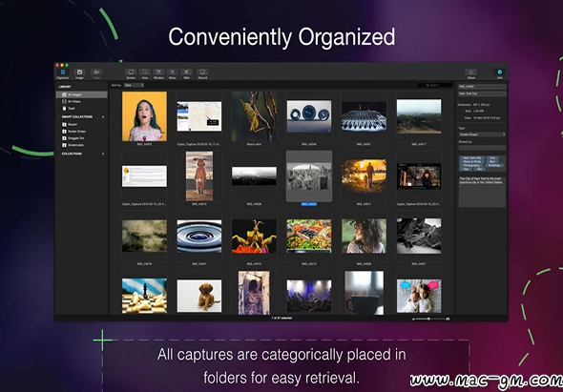
Task: Select the Area capture tool
Action: 145,73
